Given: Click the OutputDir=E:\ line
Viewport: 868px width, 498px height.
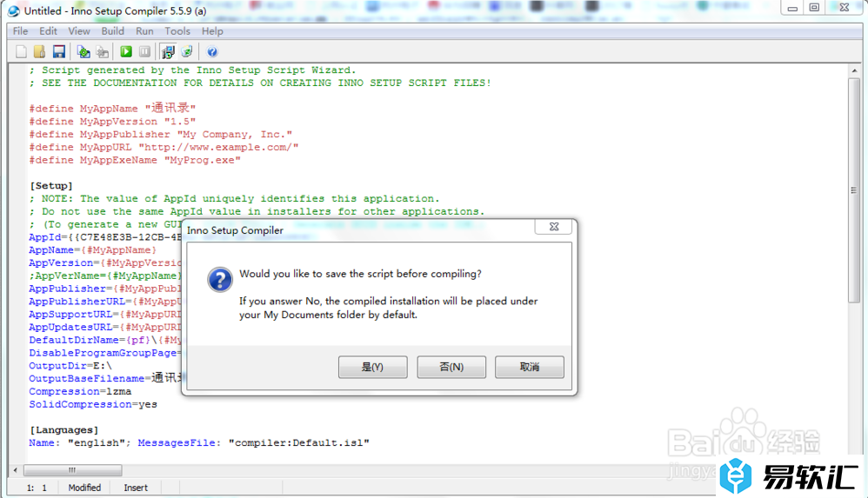Looking at the screenshot, I should (70, 366).
